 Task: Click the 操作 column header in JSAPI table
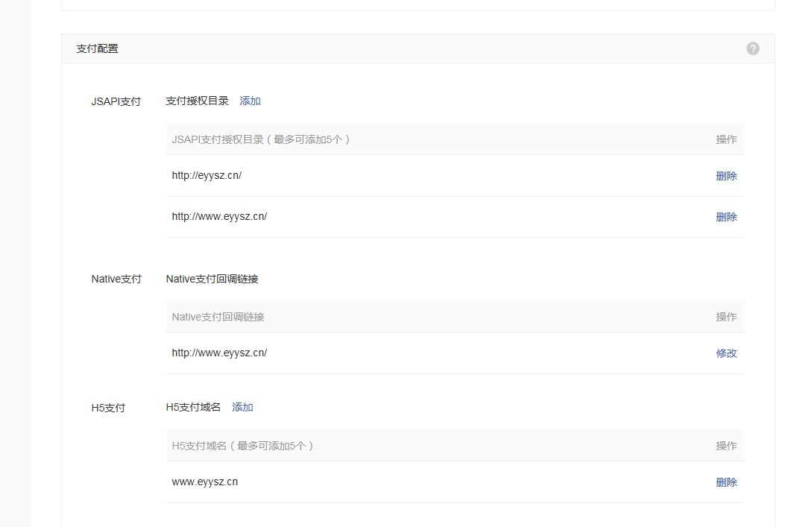pos(726,139)
